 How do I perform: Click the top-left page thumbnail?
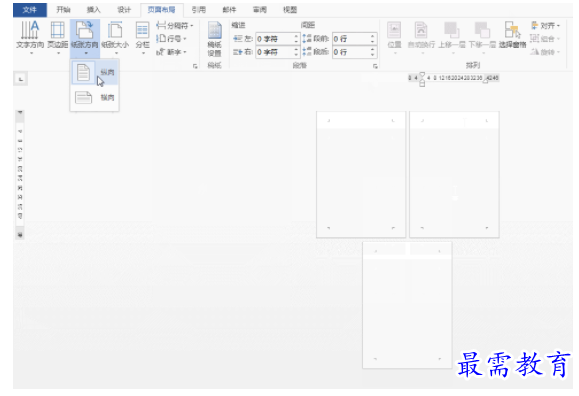point(361,174)
